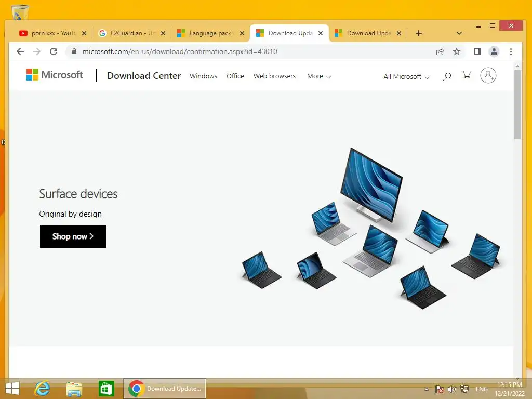Open site search magnifier
The image size is (532, 399).
click(447, 76)
